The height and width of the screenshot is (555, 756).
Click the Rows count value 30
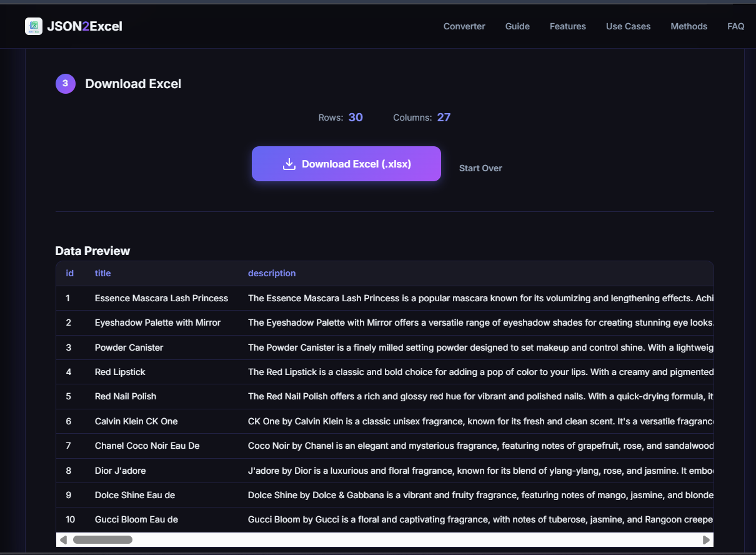[356, 117]
